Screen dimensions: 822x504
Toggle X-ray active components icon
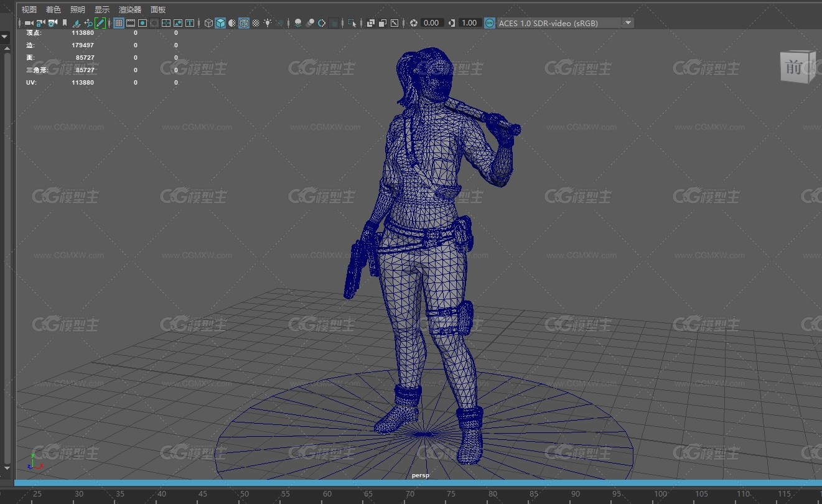[x=383, y=23]
